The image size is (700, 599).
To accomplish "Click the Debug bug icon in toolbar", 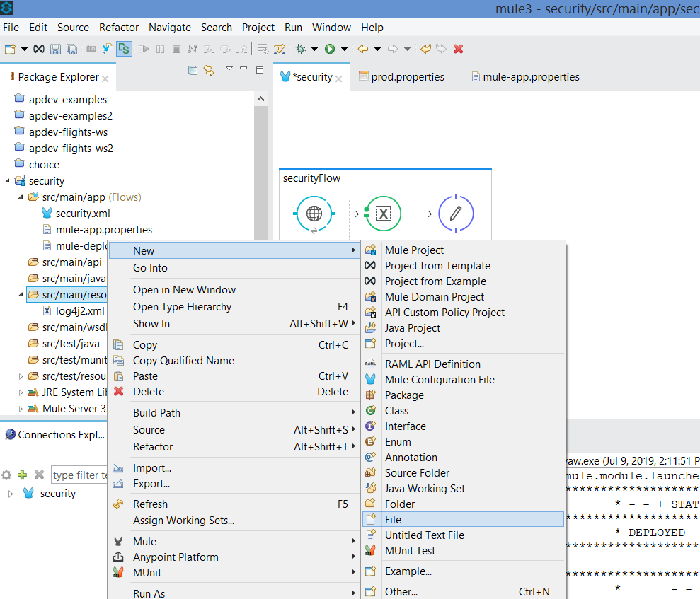I will pyautogui.click(x=301, y=49).
